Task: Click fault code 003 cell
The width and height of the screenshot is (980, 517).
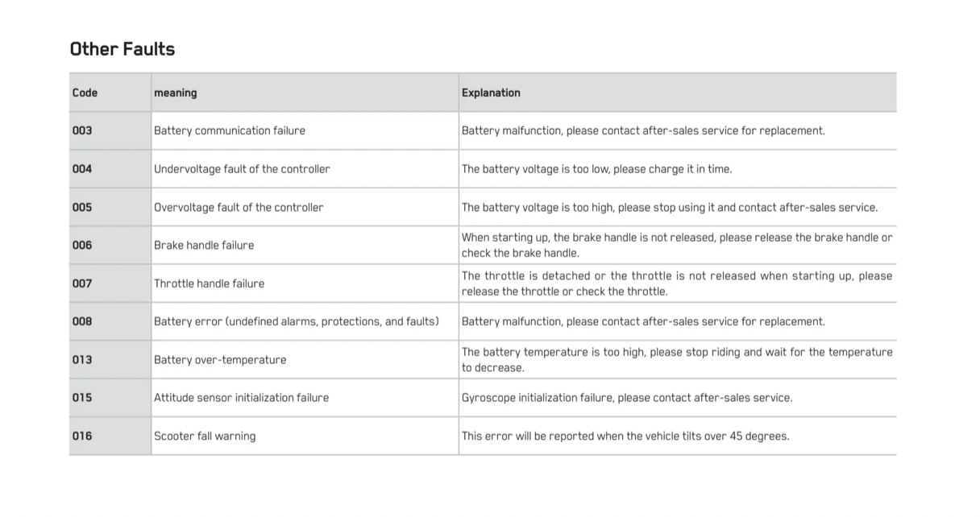Action: [110, 130]
